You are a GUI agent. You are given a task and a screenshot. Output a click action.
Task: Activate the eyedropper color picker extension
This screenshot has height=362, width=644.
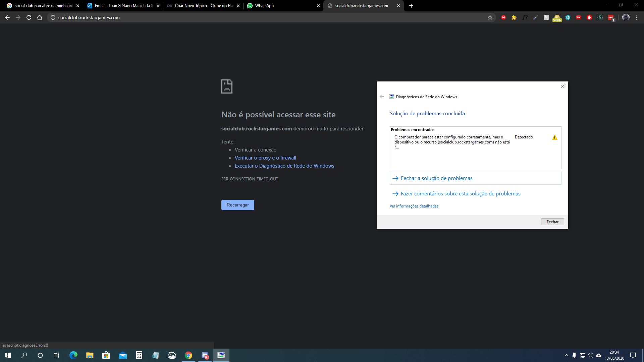[x=536, y=17]
